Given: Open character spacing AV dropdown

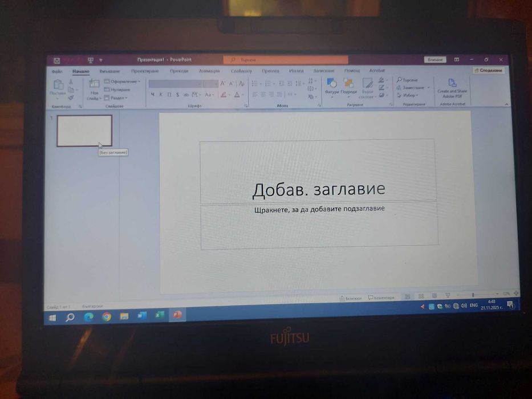Looking at the screenshot, I should tap(196, 95).
